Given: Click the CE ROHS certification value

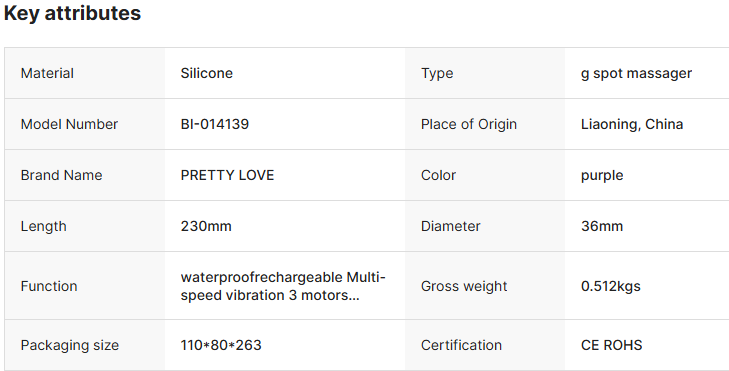Looking at the screenshot, I should coord(611,345).
